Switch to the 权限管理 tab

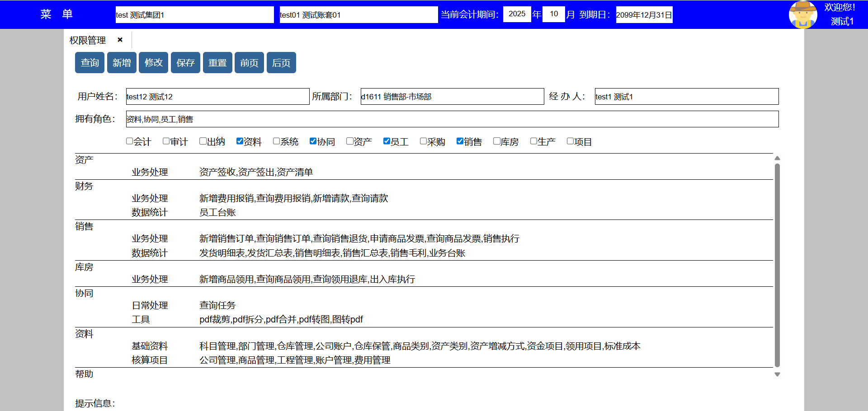click(88, 40)
